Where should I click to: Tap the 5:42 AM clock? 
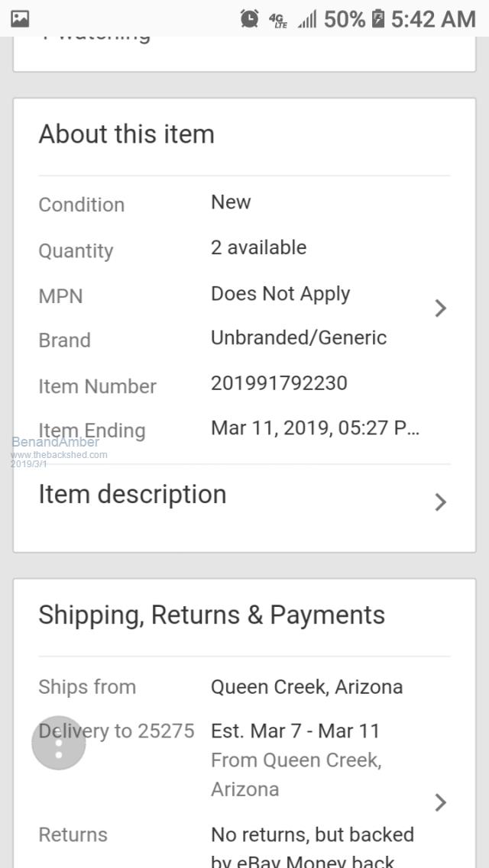pos(433,19)
